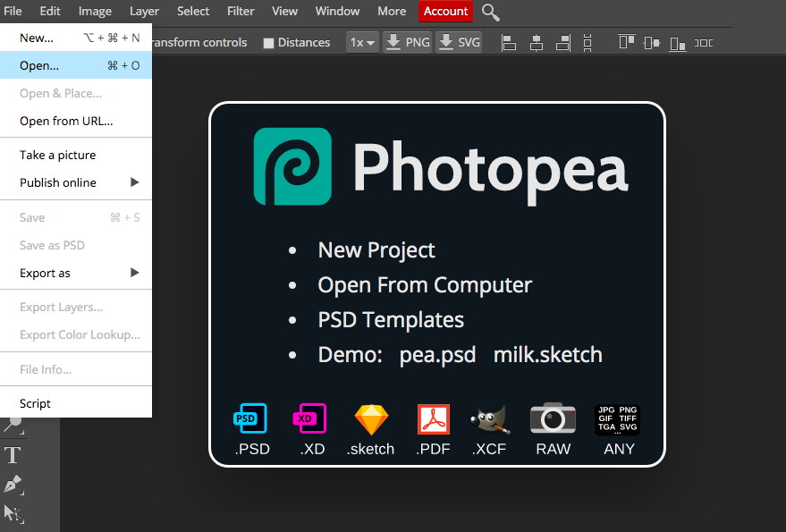Click the align horizontal centers icon

[x=537, y=43]
